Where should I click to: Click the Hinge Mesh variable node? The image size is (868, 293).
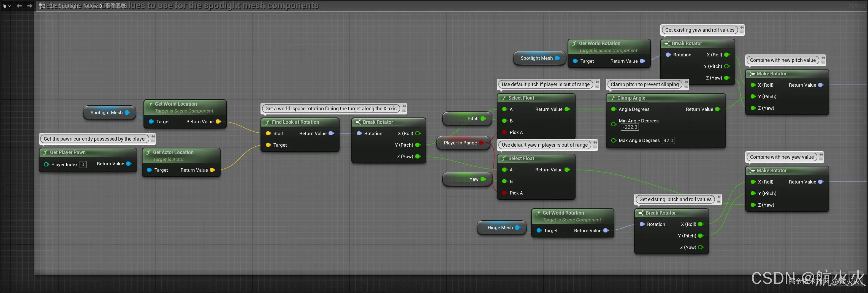click(501, 228)
